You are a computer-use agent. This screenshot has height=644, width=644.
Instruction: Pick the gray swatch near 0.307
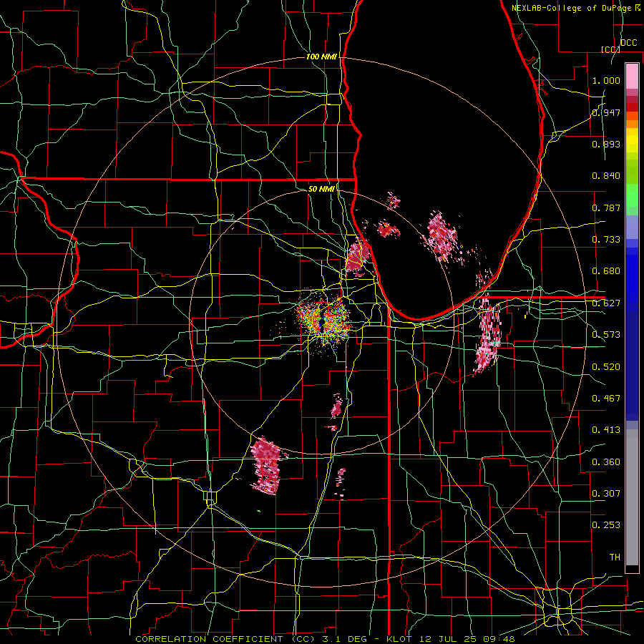(632, 497)
